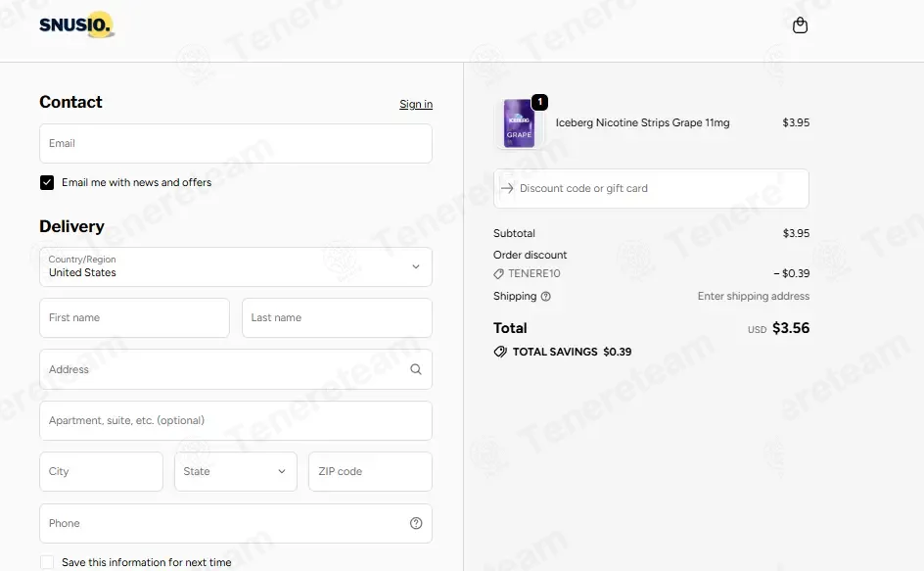Viewport: 924px width, 571px height.
Task: Click the Enter shipping address text
Action: (753, 296)
